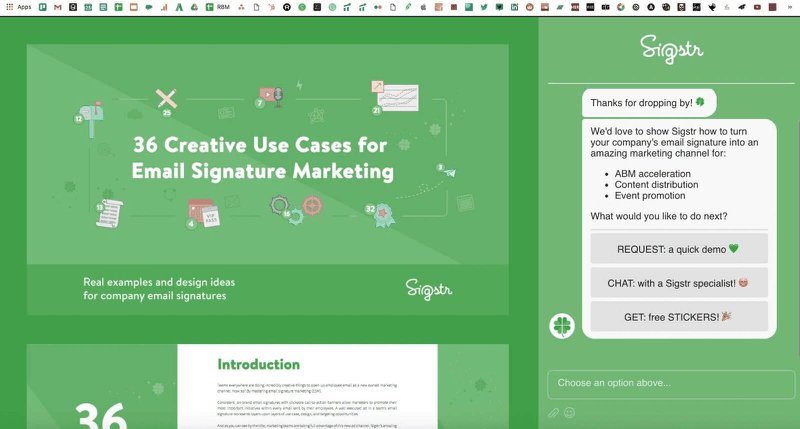Open the RBM spreadsheet bookmark
The image size is (800, 429).
pyautogui.click(x=218, y=7)
